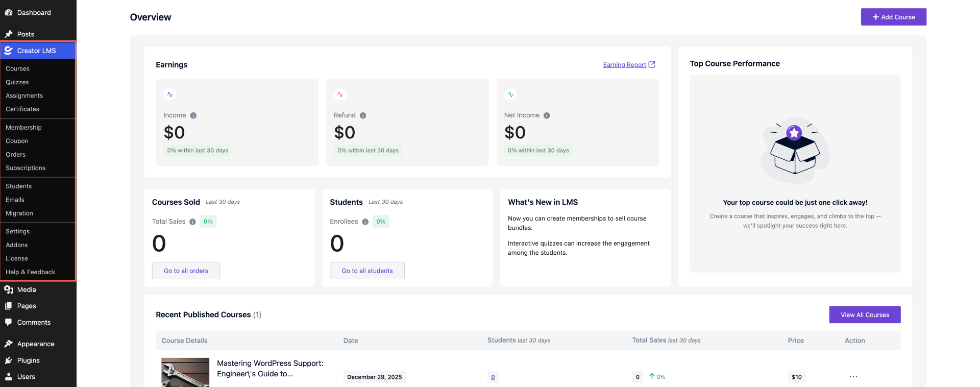Screen dimensions: 980x387
Task: Open the Mastering WordPress Support course title
Action: (270, 369)
